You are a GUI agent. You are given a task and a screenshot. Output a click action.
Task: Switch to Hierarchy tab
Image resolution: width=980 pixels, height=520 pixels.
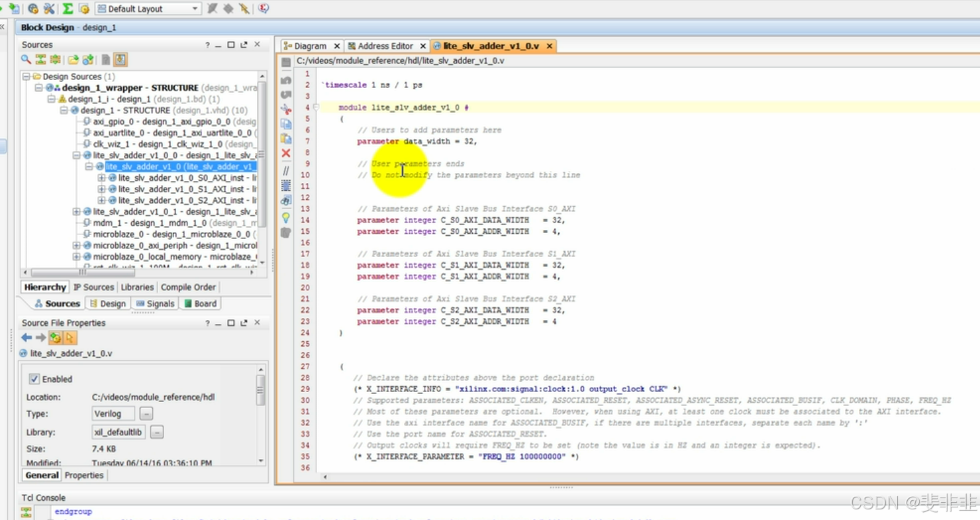point(45,287)
